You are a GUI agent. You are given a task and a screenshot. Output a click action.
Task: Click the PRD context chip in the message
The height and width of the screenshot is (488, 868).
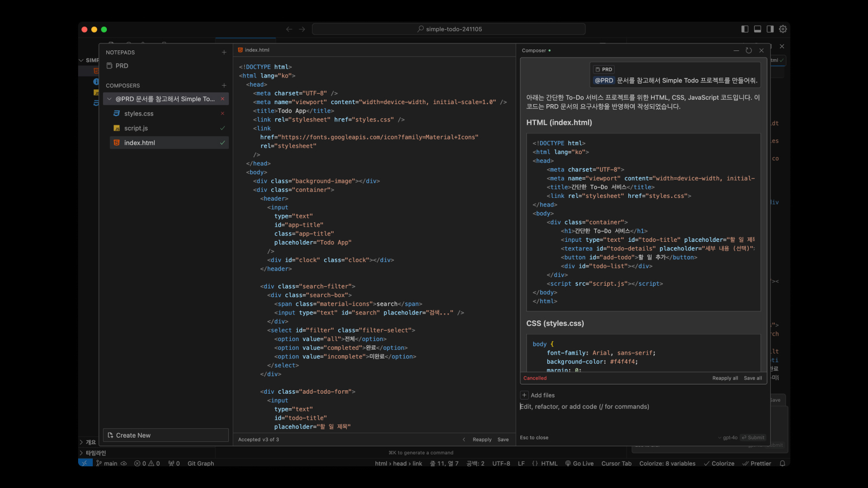click(x=604, y=69)
